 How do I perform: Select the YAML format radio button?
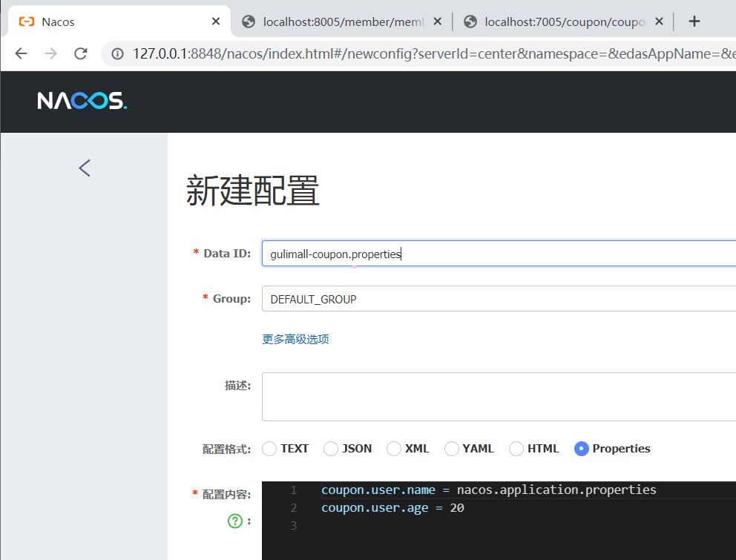point(452,449)
